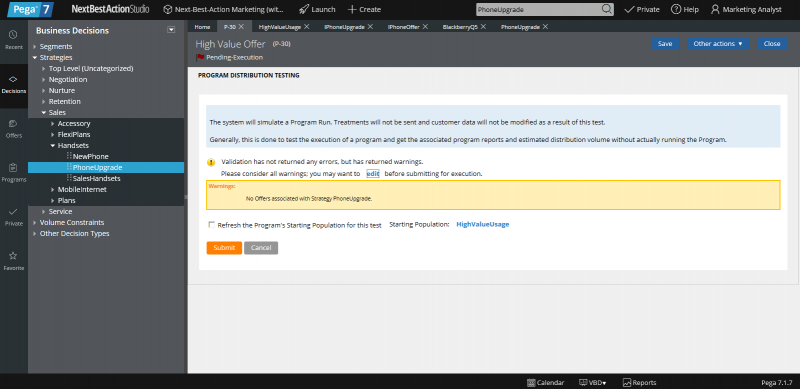Select the SalesHandsets strategy

coord(96,179)
